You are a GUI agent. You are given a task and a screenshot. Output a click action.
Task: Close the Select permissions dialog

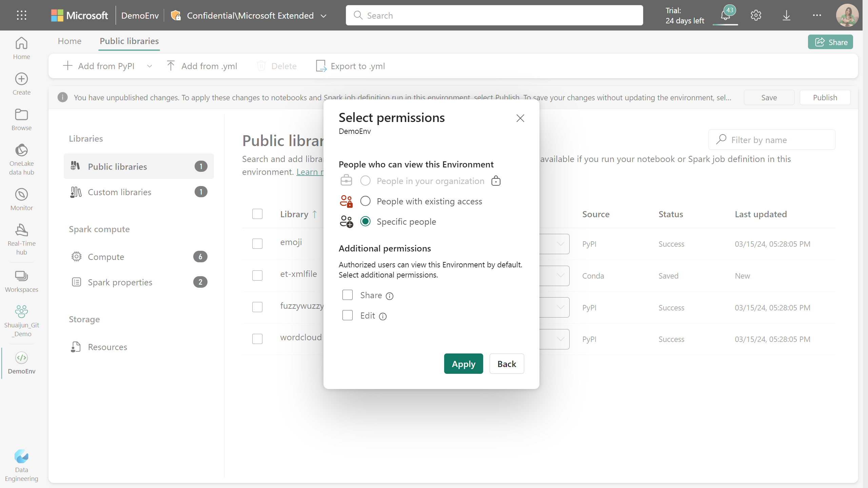(520, 119)
